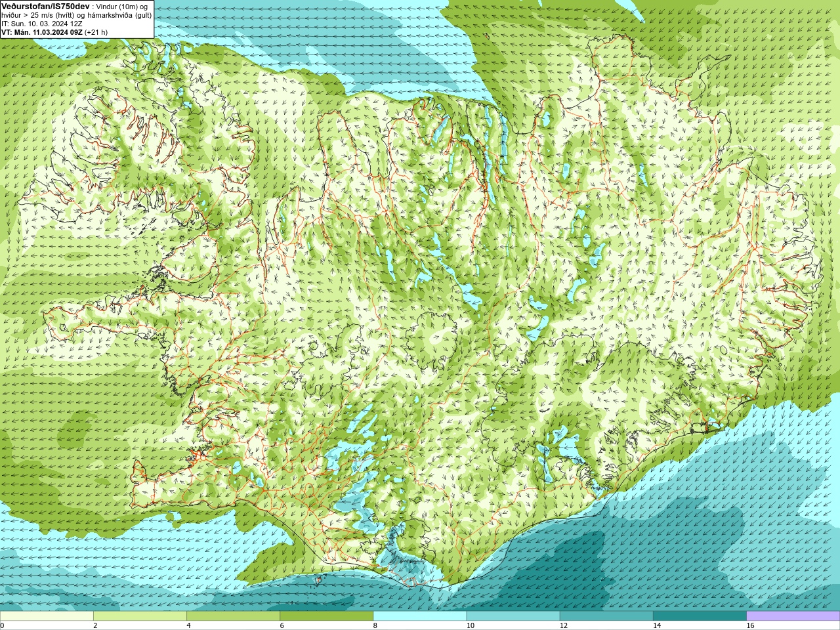Click the light cyan 8–10 m/s legend swatch

coord(420,616)
